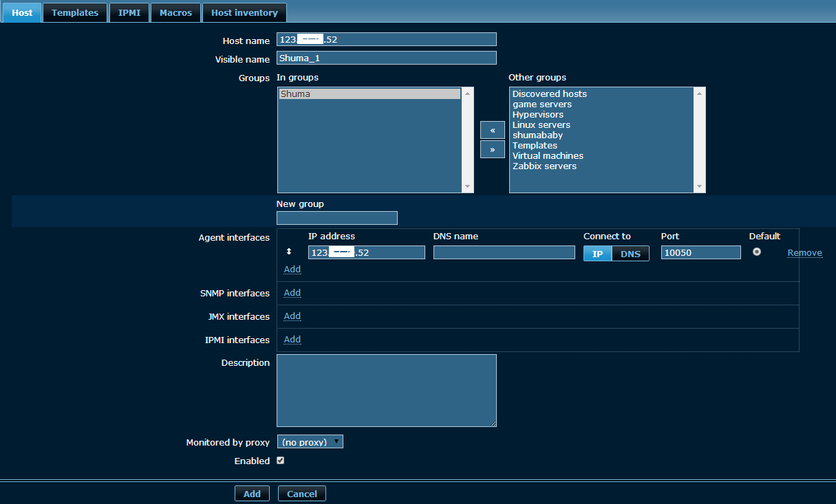Select the Default interface radio button
Screen dimensions: 836x504
coord(757,252)
